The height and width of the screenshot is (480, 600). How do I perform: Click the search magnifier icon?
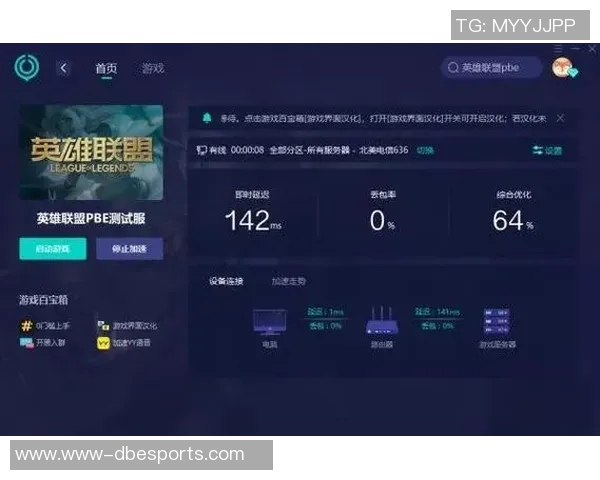(x=453, y=68)
